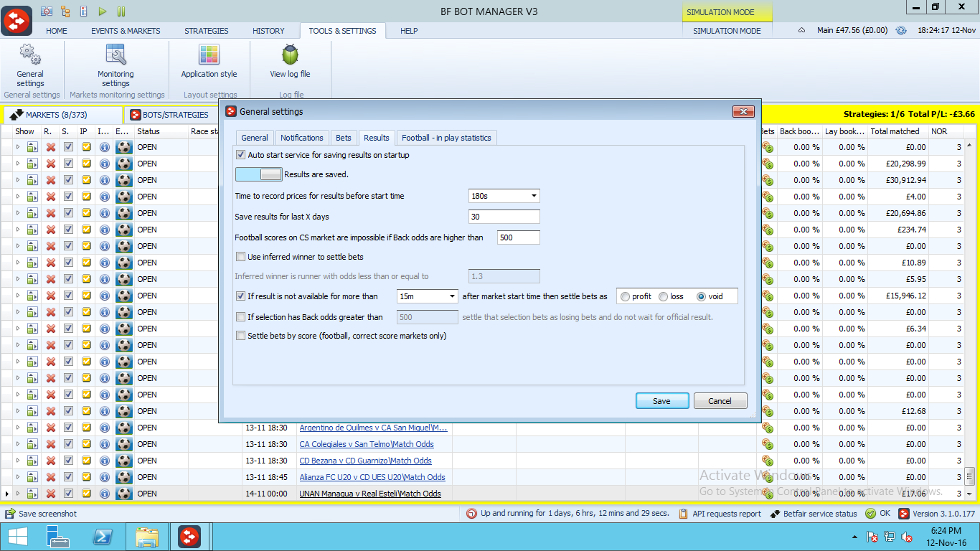Click Cancel in General settings dialog
Viewport: 980px width, 551px height.
(x=720, y=401)
